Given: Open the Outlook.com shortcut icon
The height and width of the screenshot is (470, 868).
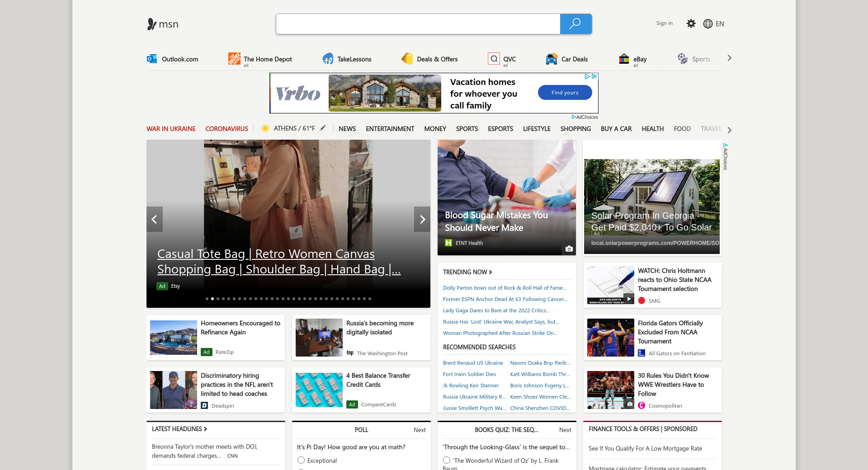Looking at the screenshot, I should pyautogui.click(x=152, y=59).
